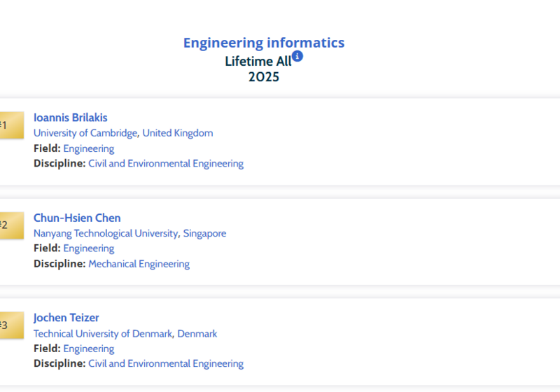Select the Engineering field for Chun-Hsien Chen
560x392 pixels.
point(89,248)
